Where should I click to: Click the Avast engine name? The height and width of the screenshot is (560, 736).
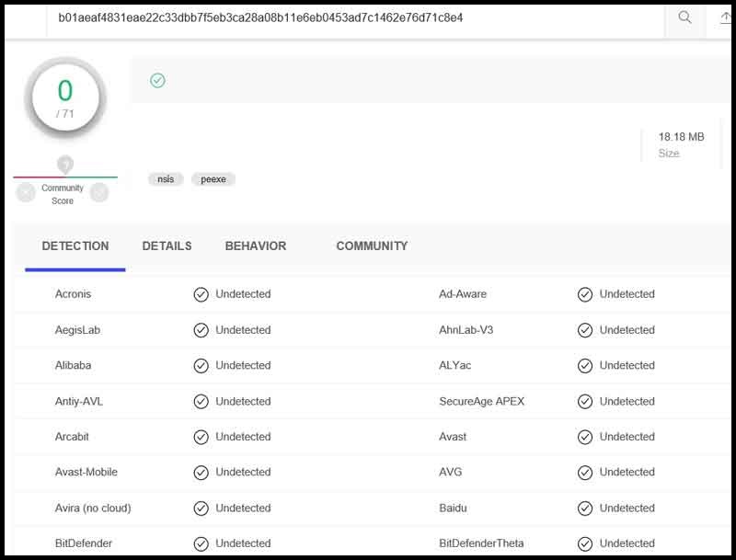pyautogui.click(x=453, y=437)
